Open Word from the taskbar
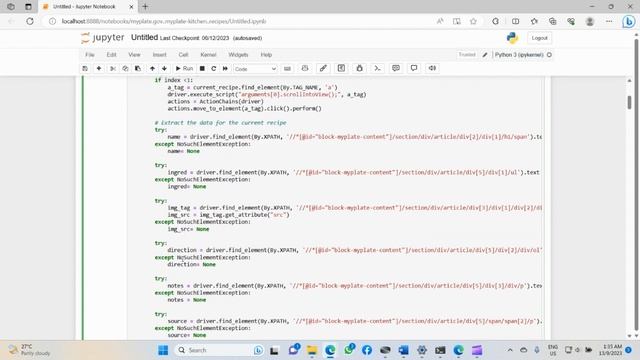This screenshot has width=640, height=360. point(404,350)
